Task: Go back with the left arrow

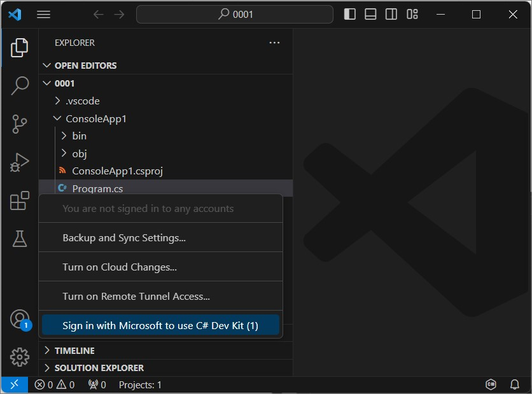Action: coord(99,14)
